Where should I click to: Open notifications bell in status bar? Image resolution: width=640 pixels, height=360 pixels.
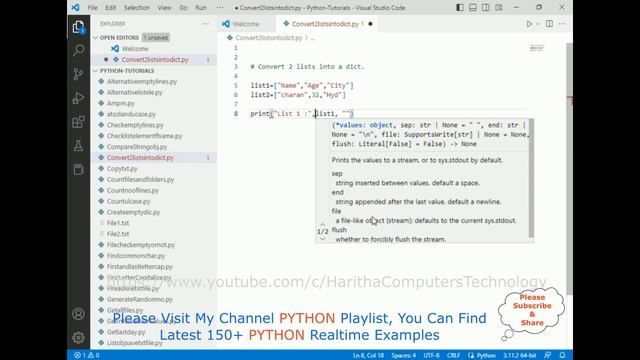tap(562, 355)
